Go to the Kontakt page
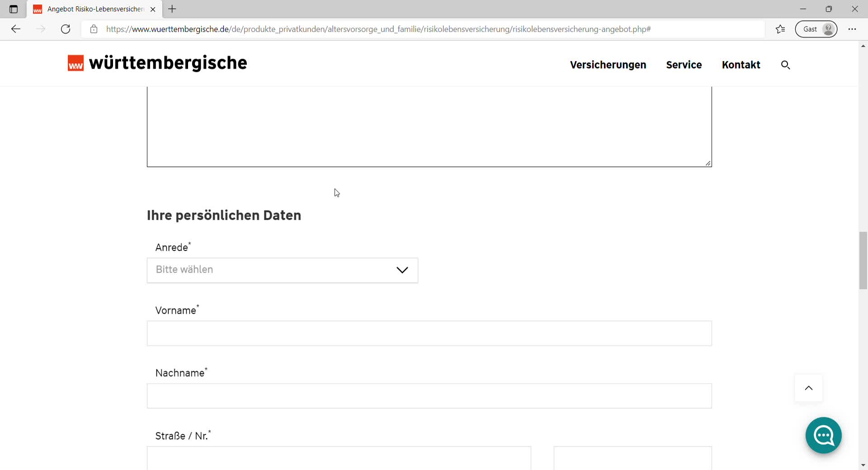868x470 pixels. pos(741,65)
